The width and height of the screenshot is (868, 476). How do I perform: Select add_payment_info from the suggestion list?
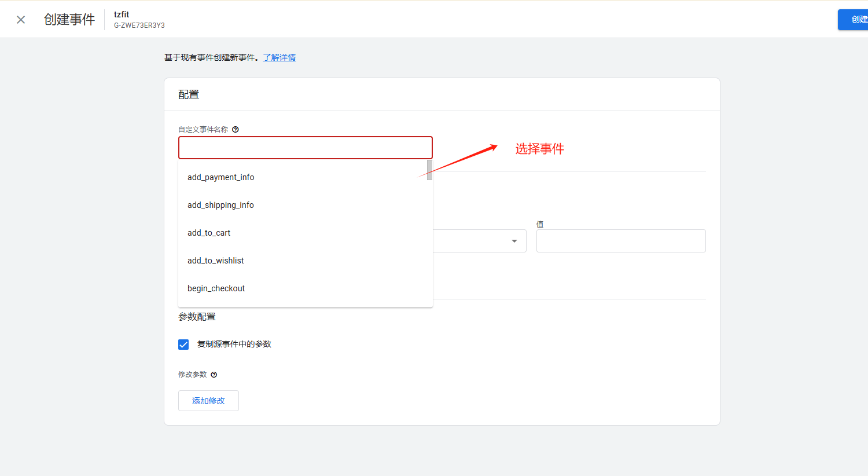[x=221, y=177]
